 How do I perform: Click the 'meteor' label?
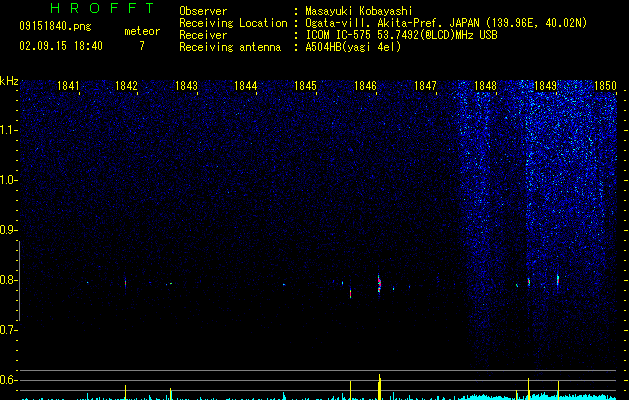tap(142, 31)
